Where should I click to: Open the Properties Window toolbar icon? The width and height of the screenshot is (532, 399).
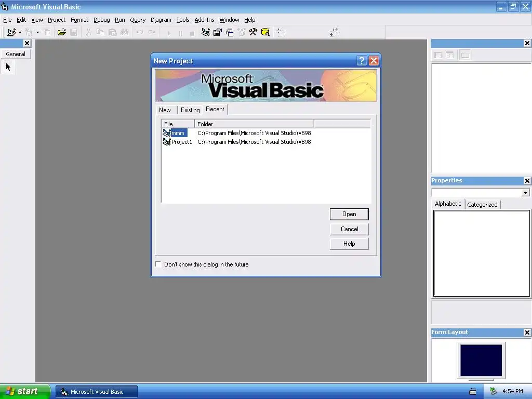218,32
